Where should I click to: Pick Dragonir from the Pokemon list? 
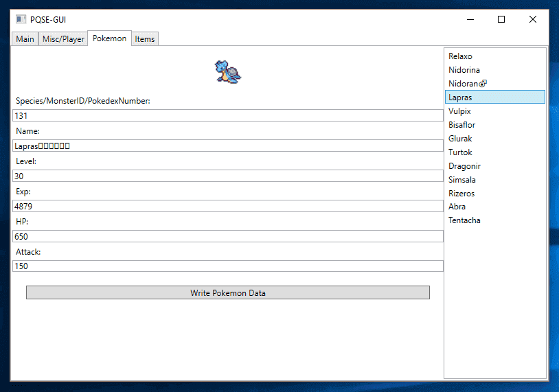(x=495, y=166)
